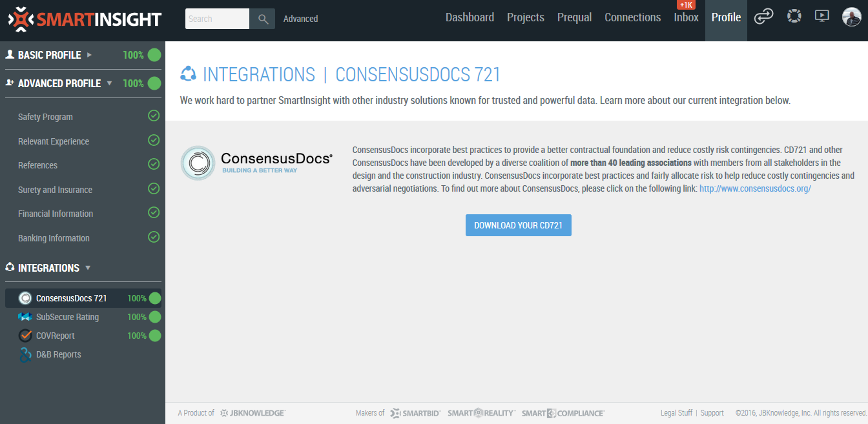Click the References completion checkmark
This screenshot has width=868, height=424.
click(x=154, y=164)
